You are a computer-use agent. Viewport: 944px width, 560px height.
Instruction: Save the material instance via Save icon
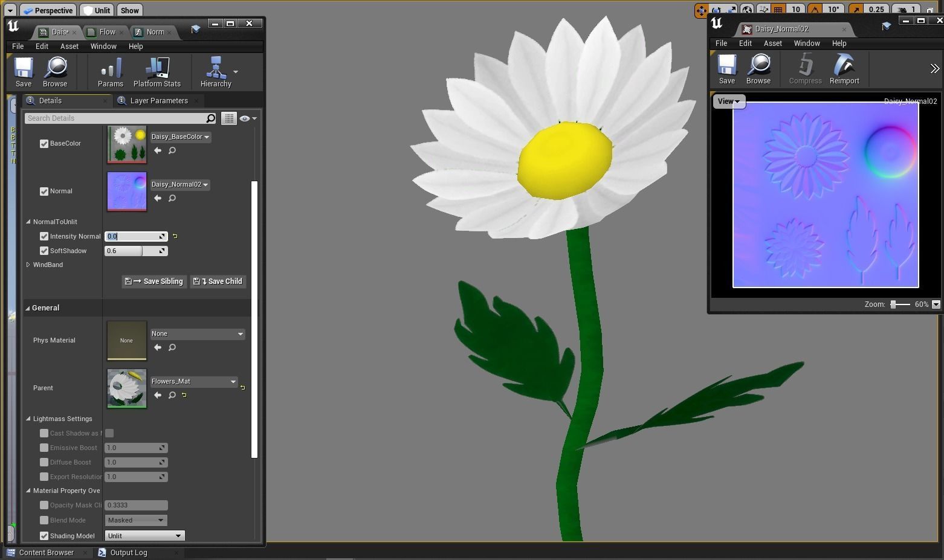[24, 72]
